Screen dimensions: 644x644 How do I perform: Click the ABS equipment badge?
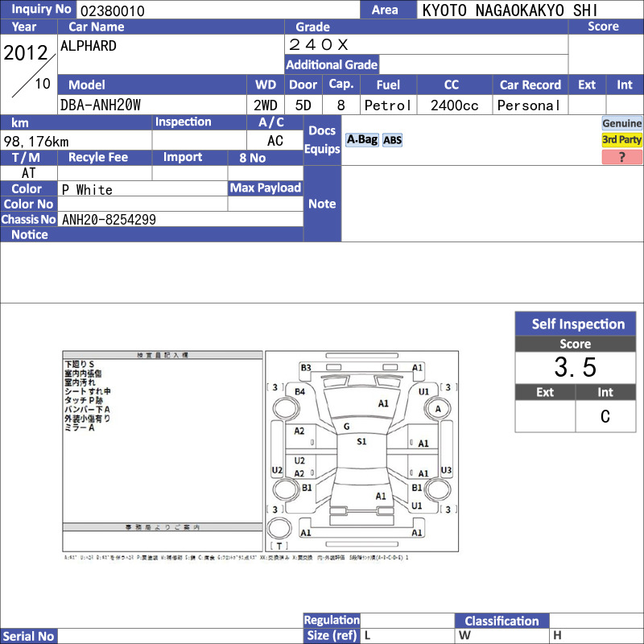pos(392,140)
